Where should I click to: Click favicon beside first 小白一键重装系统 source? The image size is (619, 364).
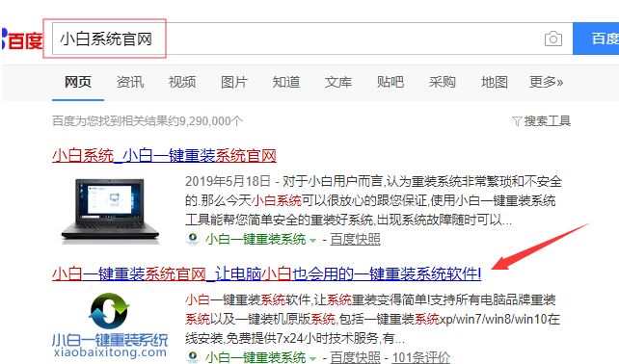click(x=193, y=239)
